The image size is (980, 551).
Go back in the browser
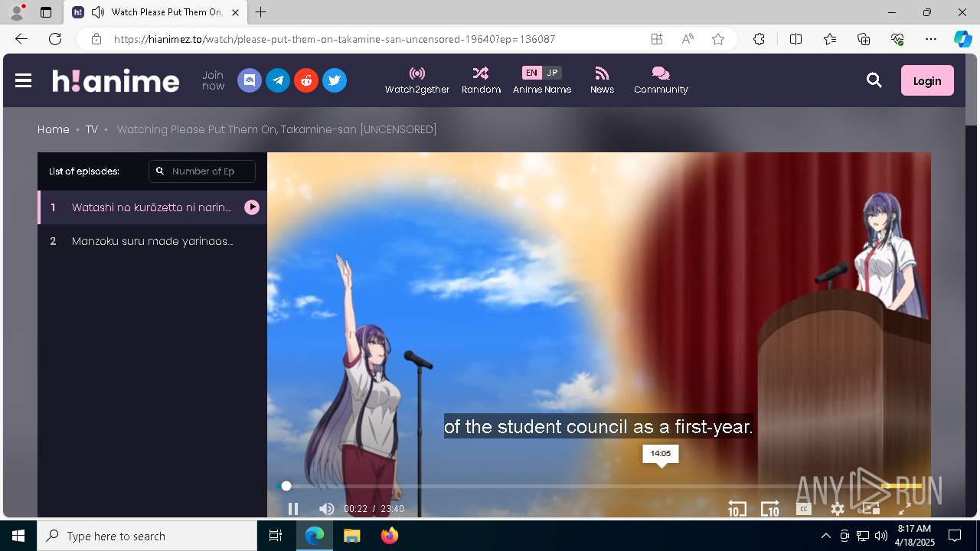21,39
